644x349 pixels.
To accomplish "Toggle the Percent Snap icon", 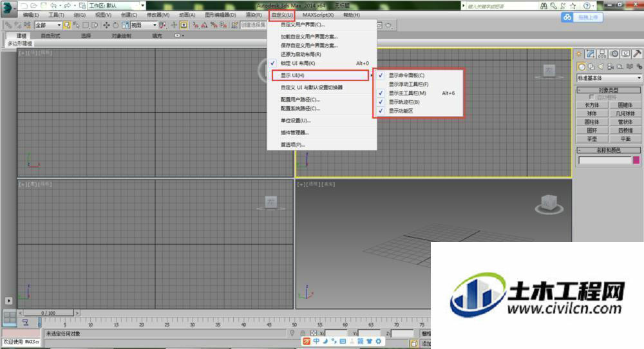I will (x=214, y=25).
